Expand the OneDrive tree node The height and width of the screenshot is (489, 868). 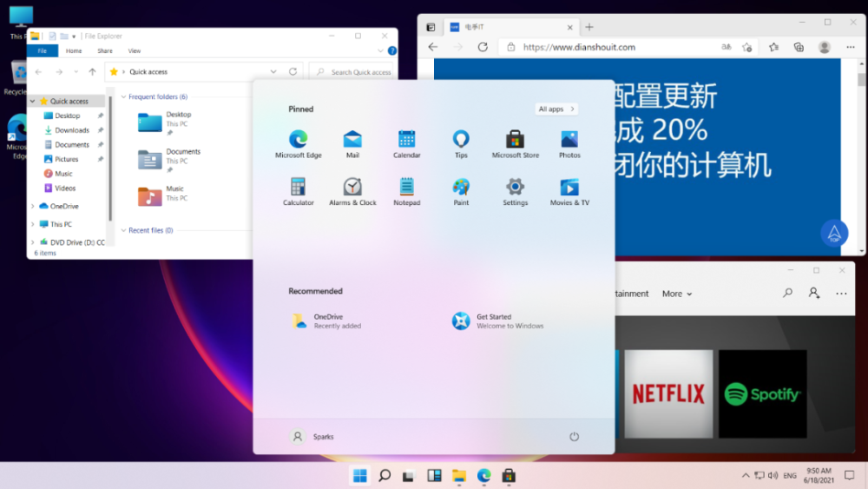pos(33,206)
